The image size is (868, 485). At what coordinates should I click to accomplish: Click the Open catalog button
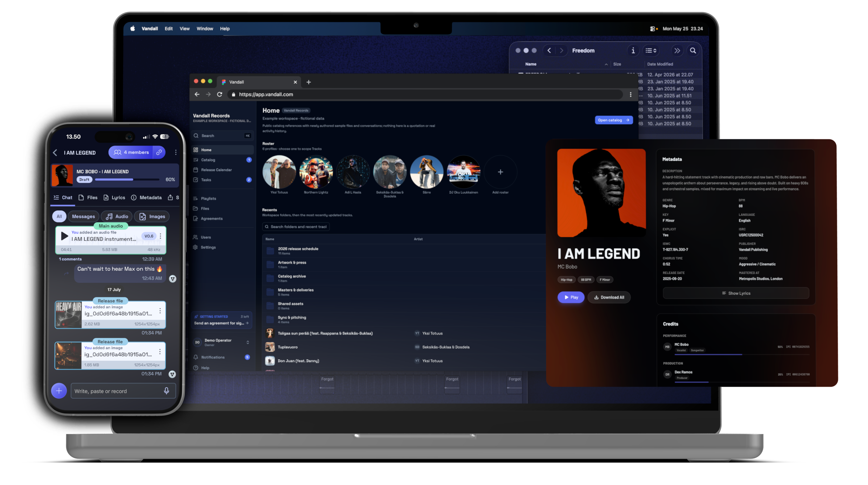(x=613, y=120)
